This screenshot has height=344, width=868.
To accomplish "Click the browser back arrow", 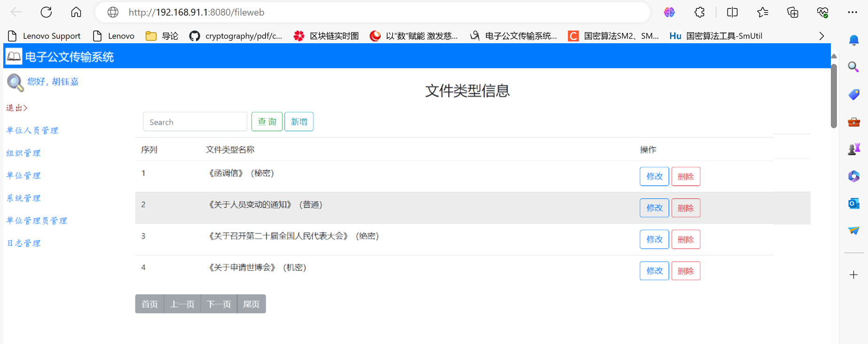I will tap(16, 12).
